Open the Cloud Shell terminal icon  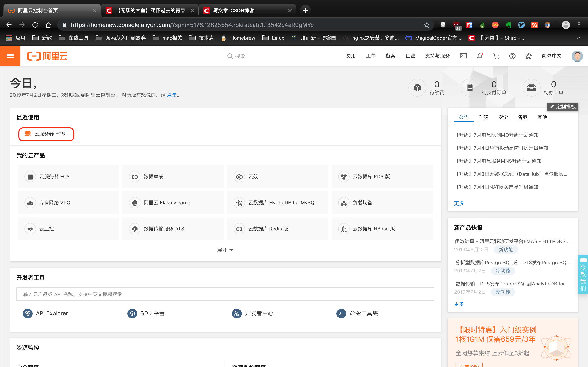[463, 56]
